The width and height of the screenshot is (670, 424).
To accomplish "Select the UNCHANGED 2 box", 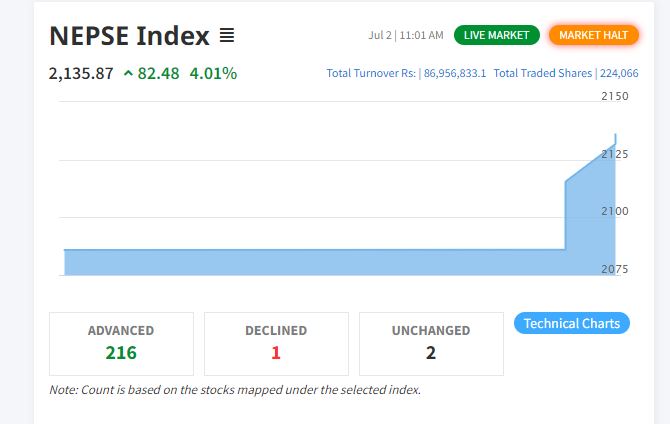I will 431,344.
